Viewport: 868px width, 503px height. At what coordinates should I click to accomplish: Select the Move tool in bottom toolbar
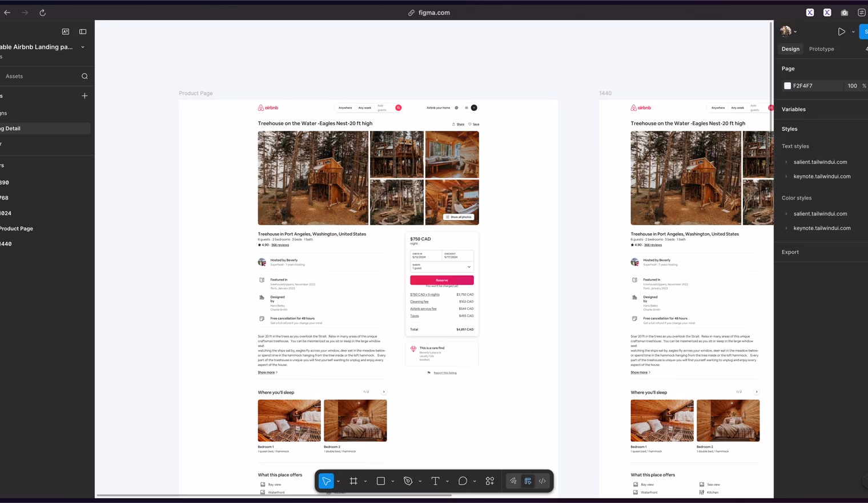[x=326, y=481]
